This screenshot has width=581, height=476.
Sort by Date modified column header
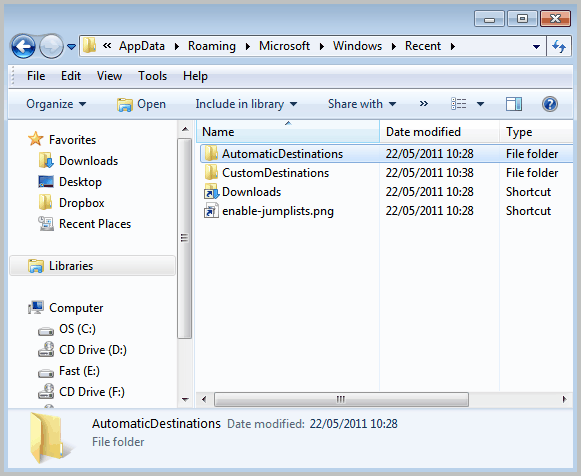pyautogui.click(x=439, y=132)
